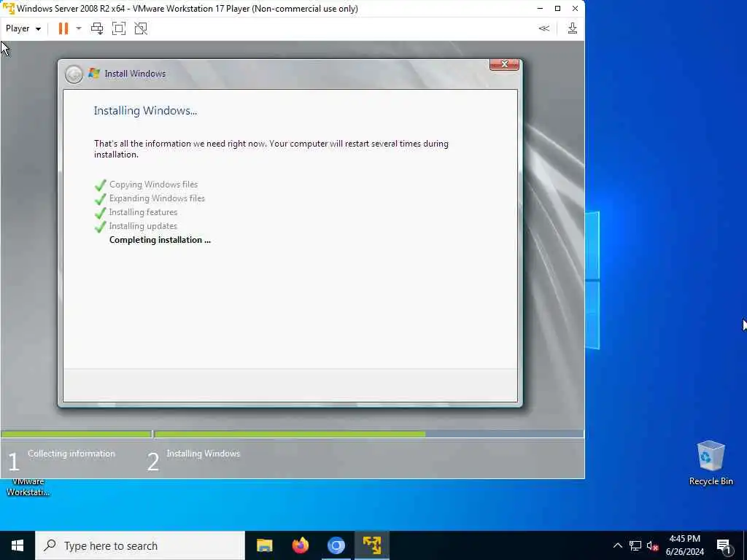Click the muted volume tray icon

[652, 545]
